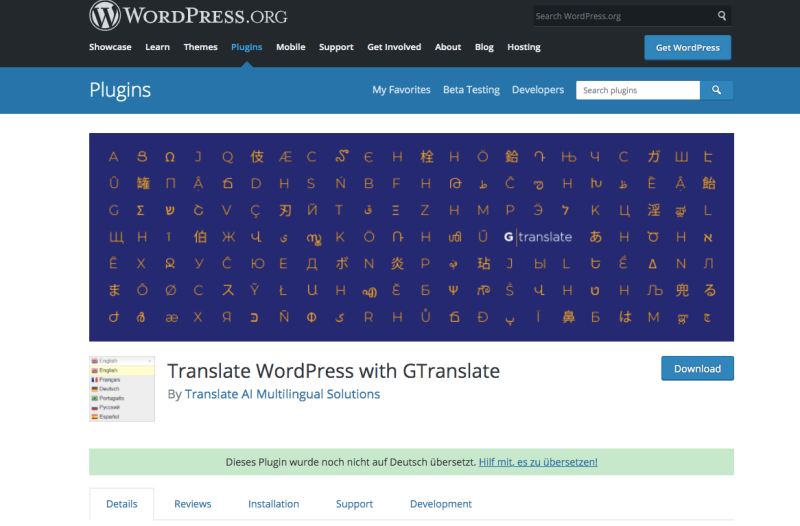Click the Get WordPress button

(x=687, y=47)
